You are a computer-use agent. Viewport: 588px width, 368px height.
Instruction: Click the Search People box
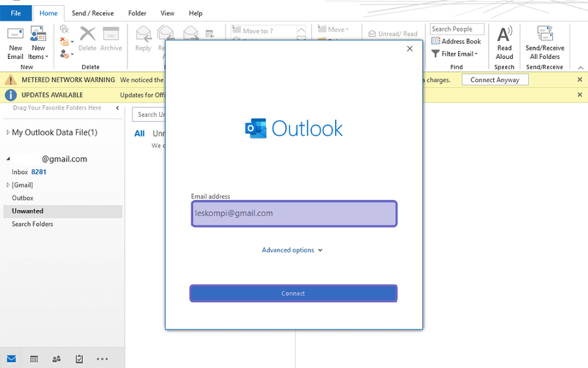tap(456, 29)
